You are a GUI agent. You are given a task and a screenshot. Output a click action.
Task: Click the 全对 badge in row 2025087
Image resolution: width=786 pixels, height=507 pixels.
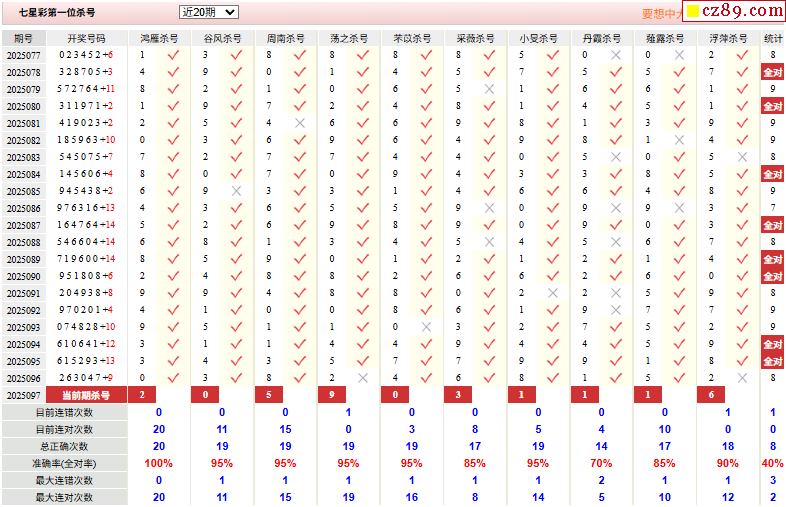tap(772, 225)
